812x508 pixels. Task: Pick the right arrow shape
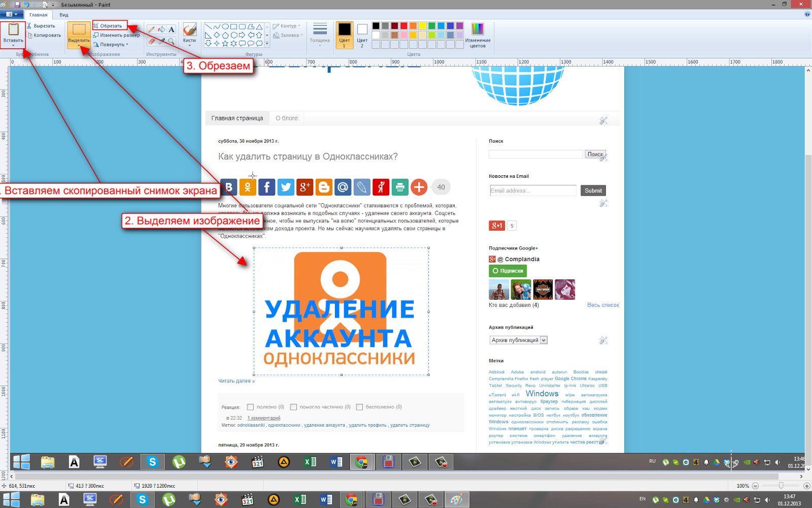[x=243, y=35]
